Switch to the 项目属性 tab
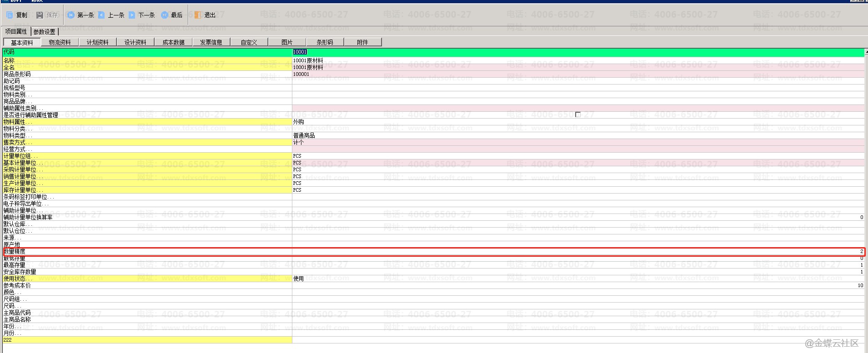Viewport: 868px width, 353px height. (16, 31)
